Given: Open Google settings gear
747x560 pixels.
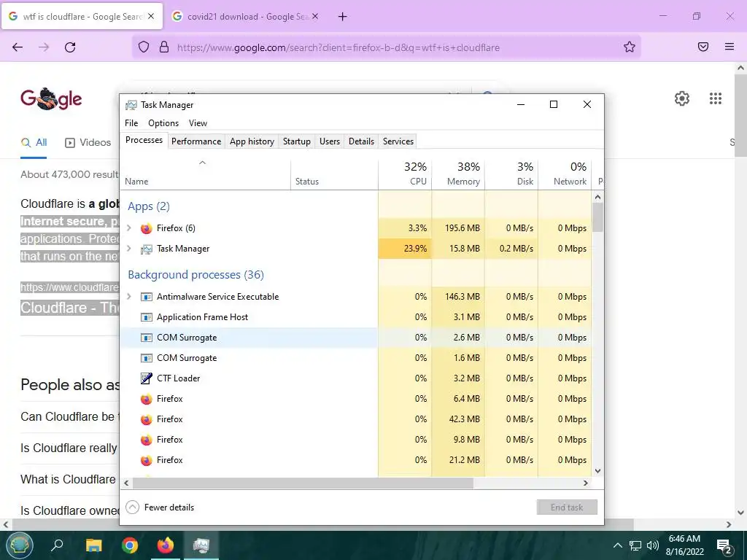Looking at the screenshot, I should tap(682, 98).
